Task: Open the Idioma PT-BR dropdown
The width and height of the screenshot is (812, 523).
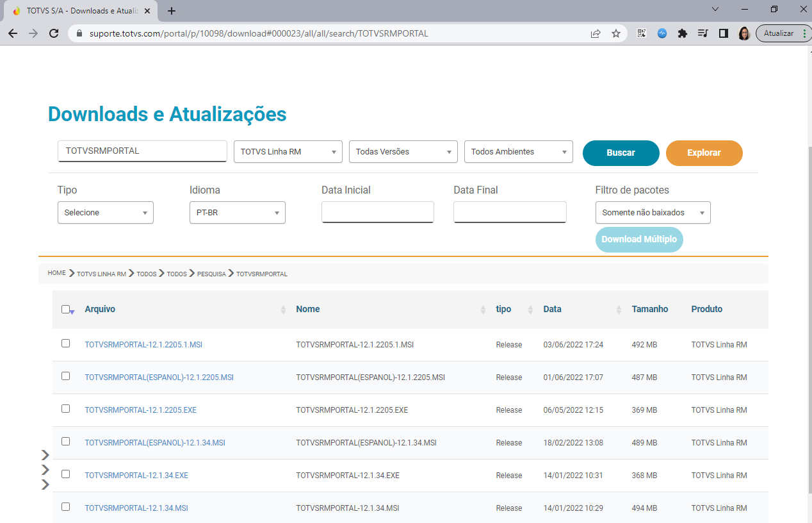Action: (238, 213)
